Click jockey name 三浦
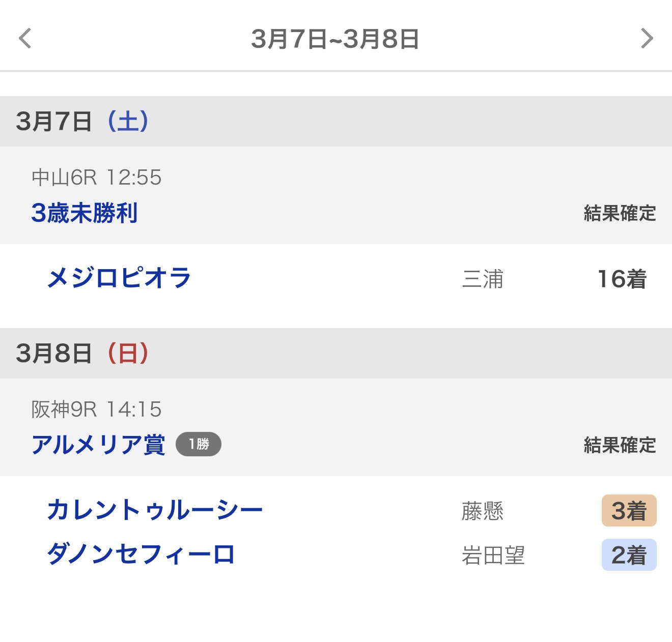The image size is (672, 642). (483, 279)
